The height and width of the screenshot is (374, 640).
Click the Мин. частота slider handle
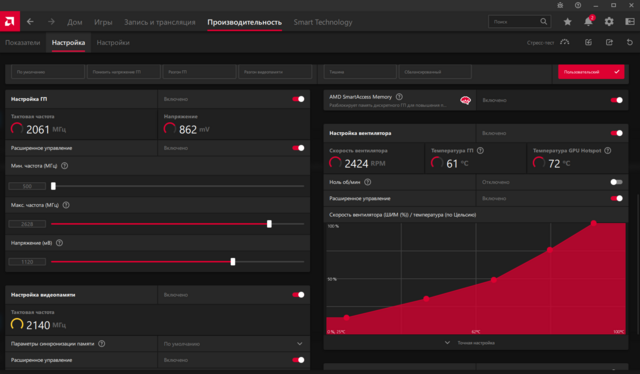pyautogui.click(x=53, y=186)
